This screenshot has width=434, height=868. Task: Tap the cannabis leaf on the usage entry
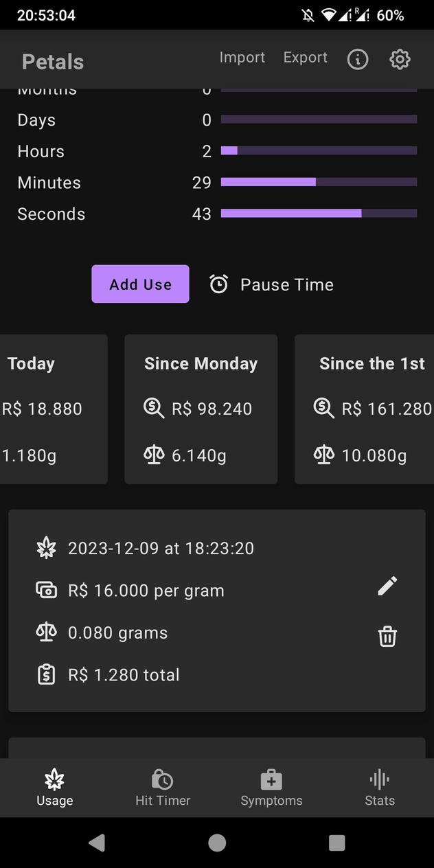point(46,547)
